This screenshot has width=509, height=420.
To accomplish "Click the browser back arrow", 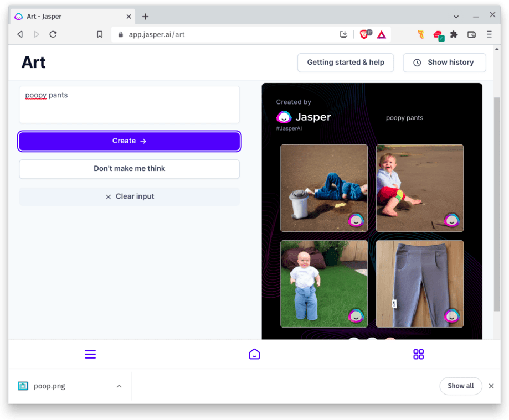I will (x=20, y=34).
